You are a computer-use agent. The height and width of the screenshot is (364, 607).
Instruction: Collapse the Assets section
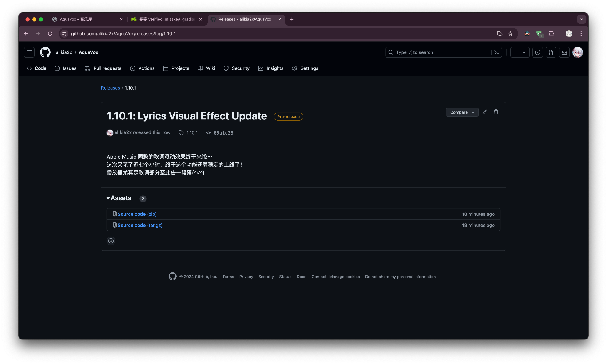pos(119,198)
